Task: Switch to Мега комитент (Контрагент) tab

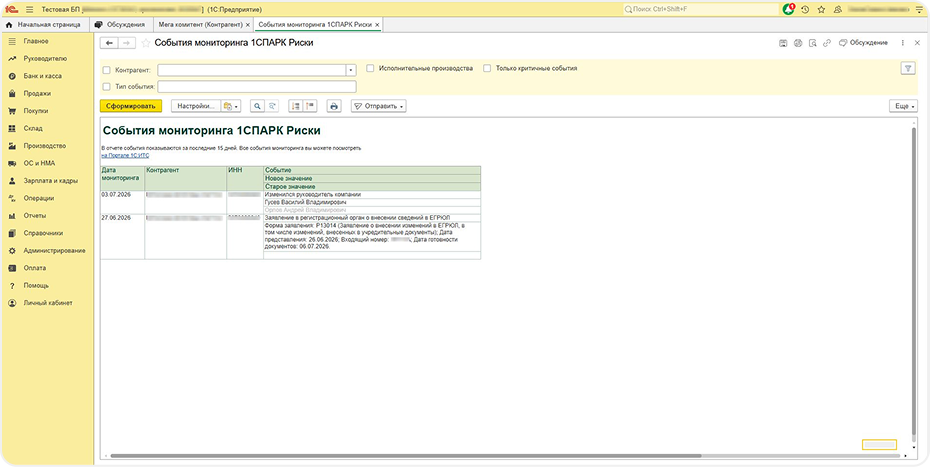Action: (200, 25)
